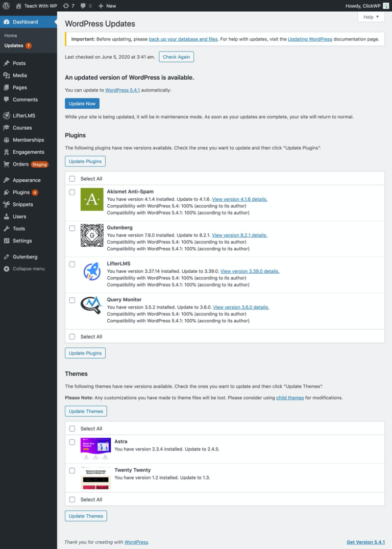Click the blue Update Now button

click(82, 104)
